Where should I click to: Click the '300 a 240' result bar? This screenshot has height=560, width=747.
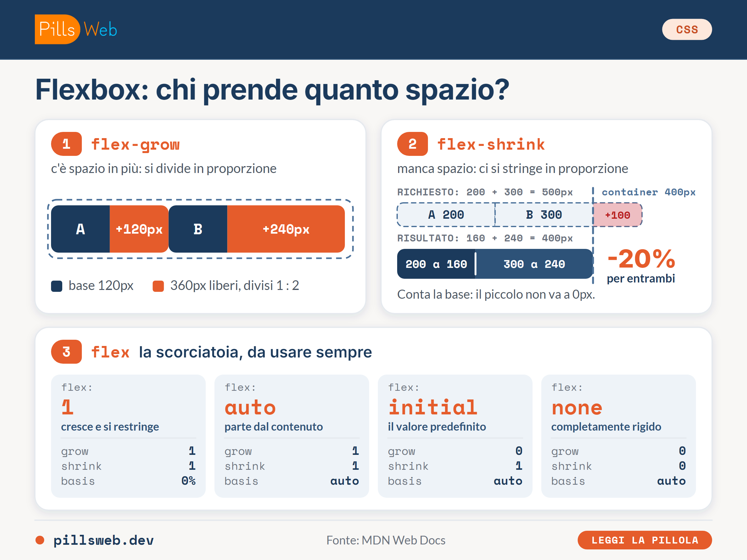point(534,264)
